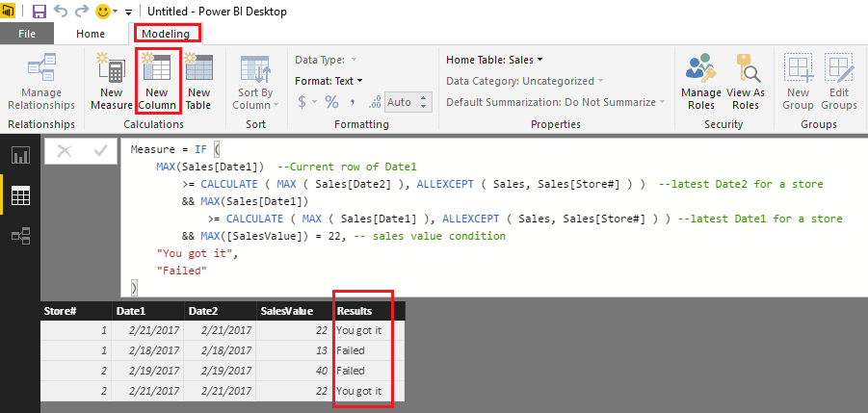Click the New Group button

tap(798, 82)
